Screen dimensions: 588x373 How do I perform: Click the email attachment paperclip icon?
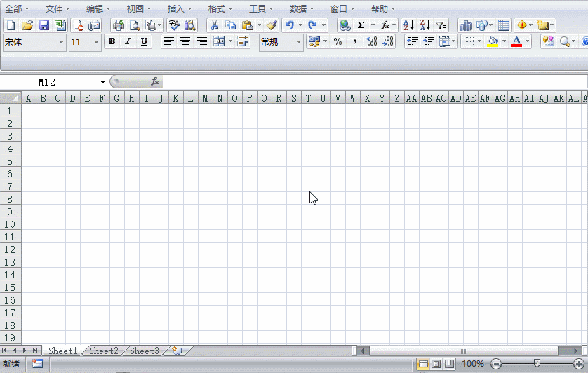click(x=94, y=25)
